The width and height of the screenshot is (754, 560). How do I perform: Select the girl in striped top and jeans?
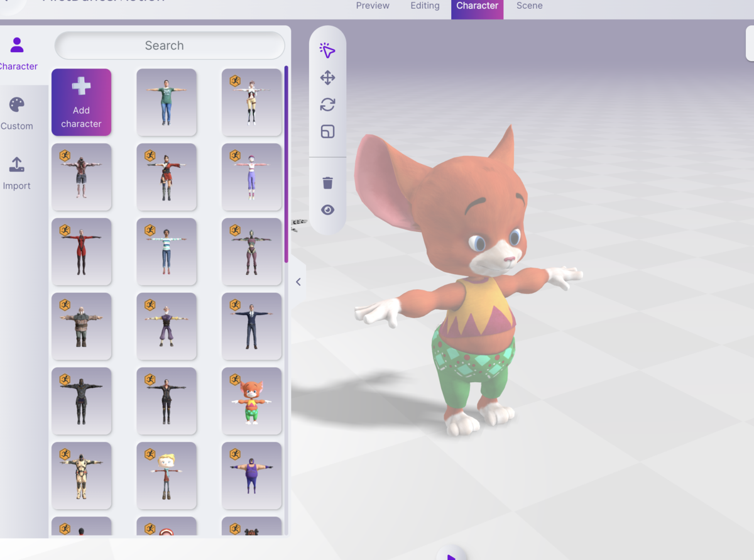(167, 252)
